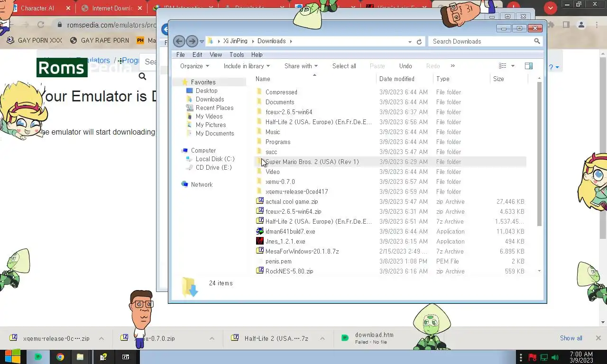This screenshot has width=607, height=364.
Task: Click the red flag tray icon
Action: coord(532,357)
